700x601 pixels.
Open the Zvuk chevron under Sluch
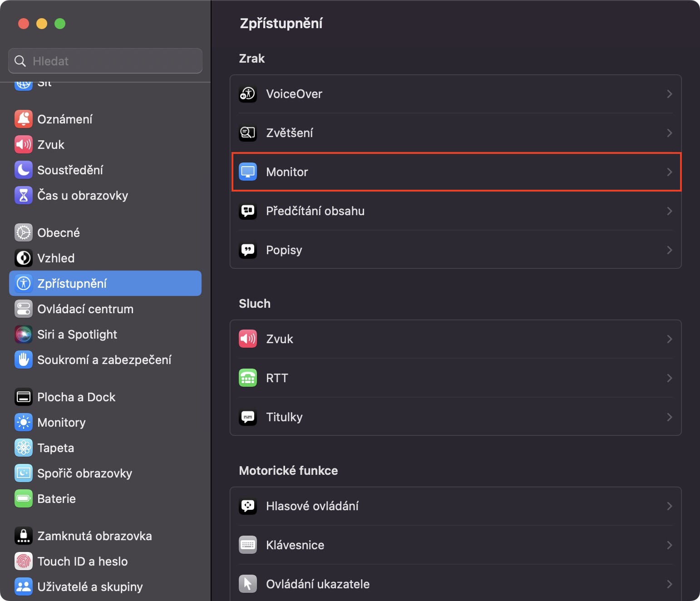point(669,339)
